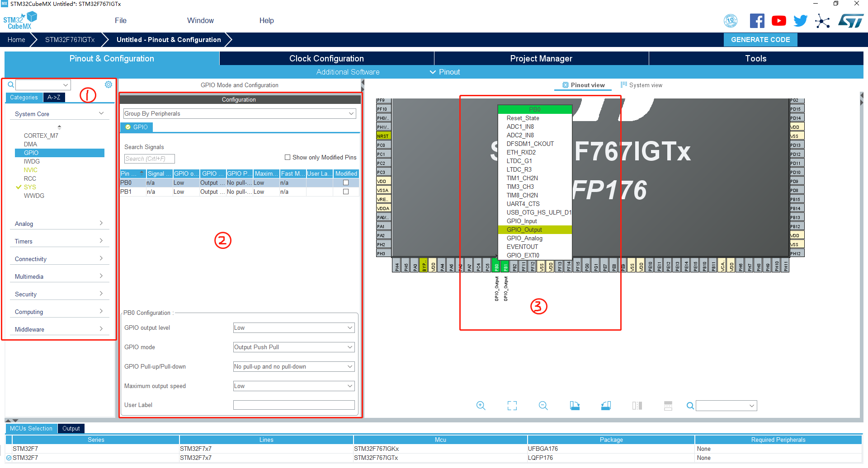The image size is (868, 468).
Task: Open the Facebook icon link
Action: click(x=757, y=21)
